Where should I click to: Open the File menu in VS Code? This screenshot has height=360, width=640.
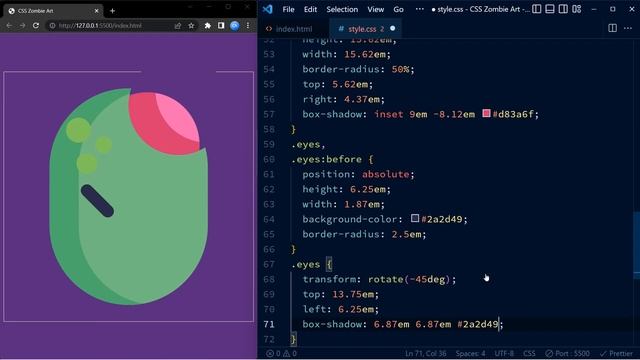[288, 9]
